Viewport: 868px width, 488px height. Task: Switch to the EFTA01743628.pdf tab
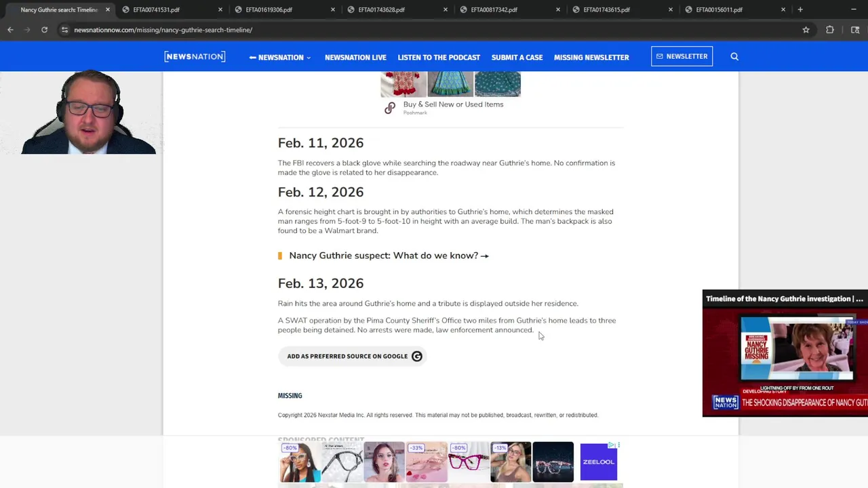397,9
